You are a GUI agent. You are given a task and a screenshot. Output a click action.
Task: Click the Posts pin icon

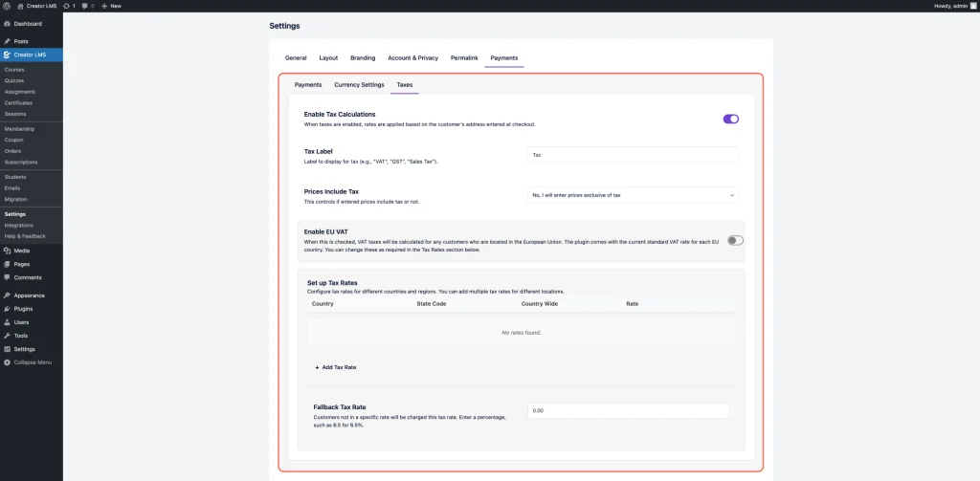(8, 41)
